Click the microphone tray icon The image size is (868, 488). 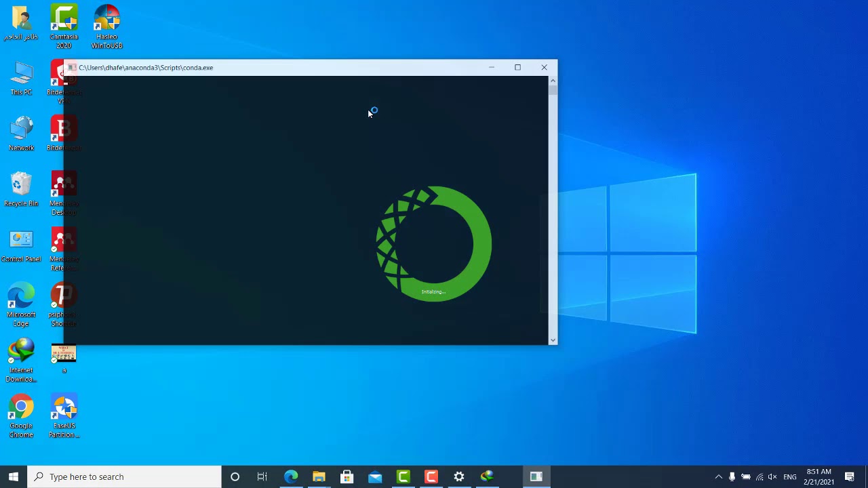coord(732,476)
